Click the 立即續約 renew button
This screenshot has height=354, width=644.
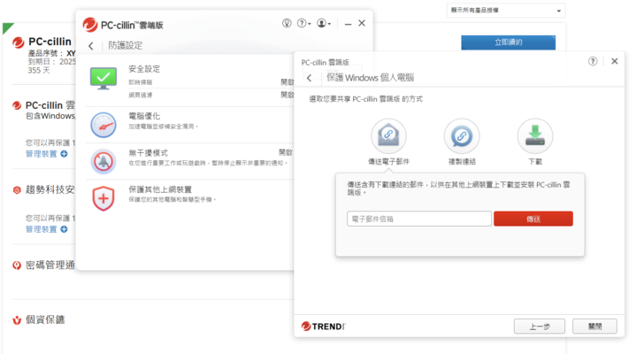(508, 42)
